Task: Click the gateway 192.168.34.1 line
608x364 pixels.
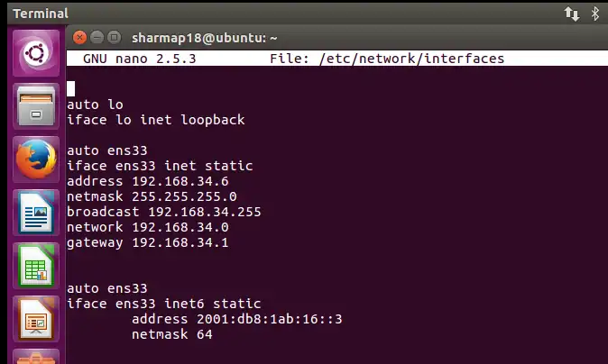Action: point(135,242)
